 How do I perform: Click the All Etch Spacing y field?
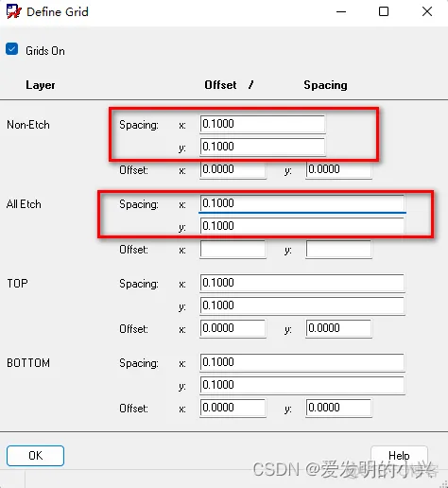[x=302, y=226]
